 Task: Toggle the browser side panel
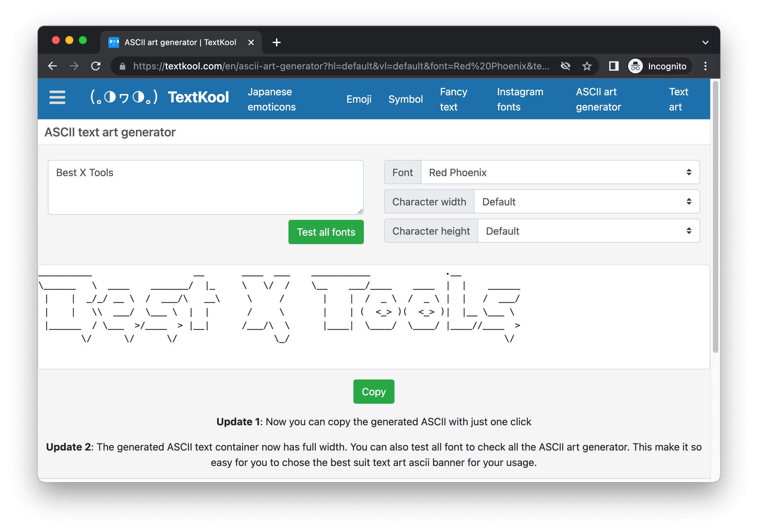pos(614,66)
